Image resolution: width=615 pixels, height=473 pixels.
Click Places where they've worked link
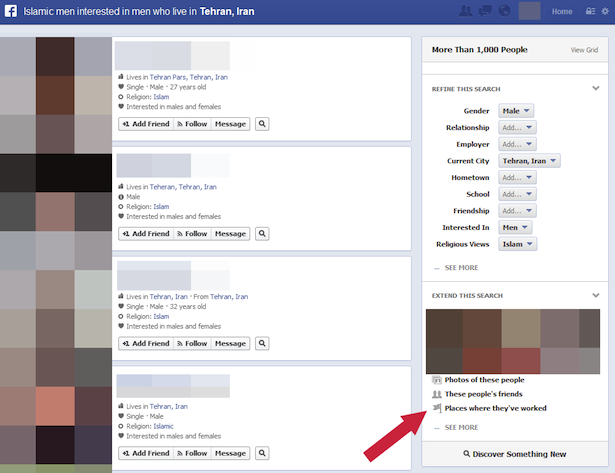click(495, 408)
